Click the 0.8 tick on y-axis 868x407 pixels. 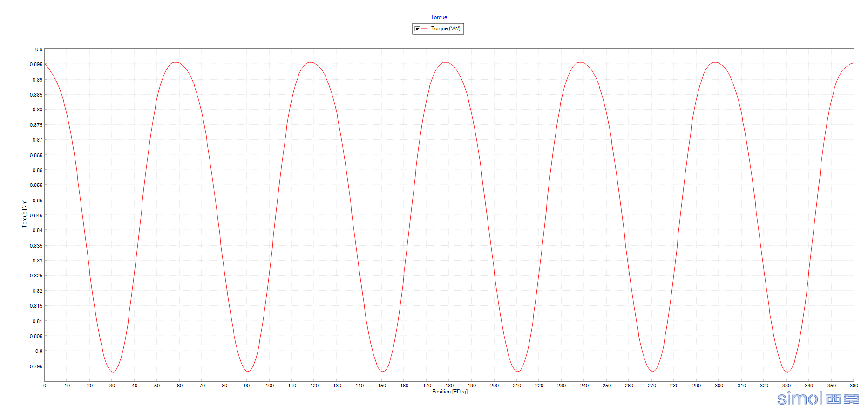coord(39,351)
